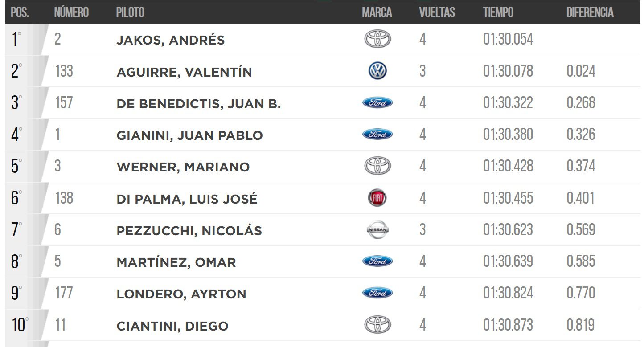Click the Toyota logo in Ciantini's row
The width and height of the screenshot is (644, 347).
377,325
